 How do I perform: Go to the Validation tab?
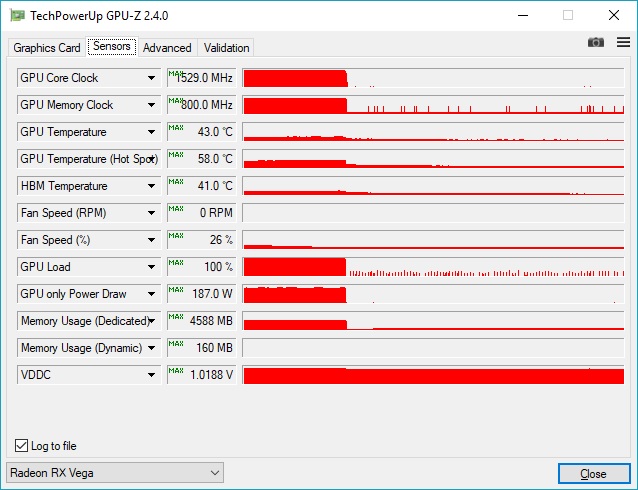(227, 48)
